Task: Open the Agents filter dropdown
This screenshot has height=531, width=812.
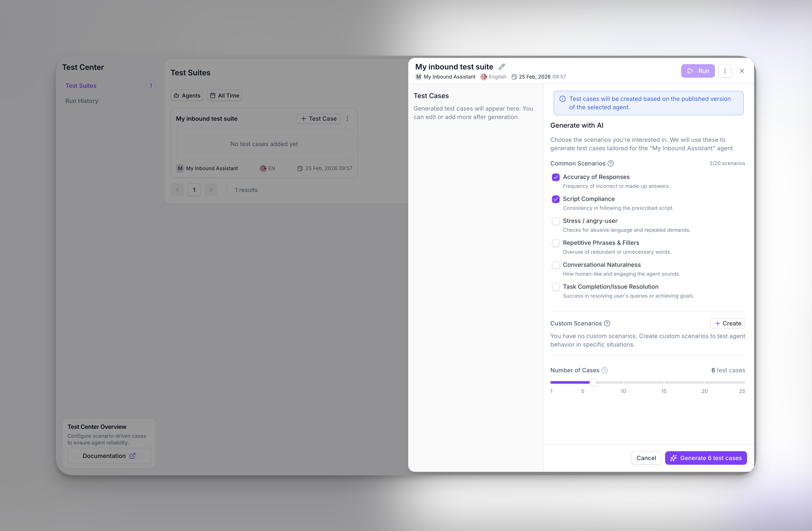Action: coord(187,96)
